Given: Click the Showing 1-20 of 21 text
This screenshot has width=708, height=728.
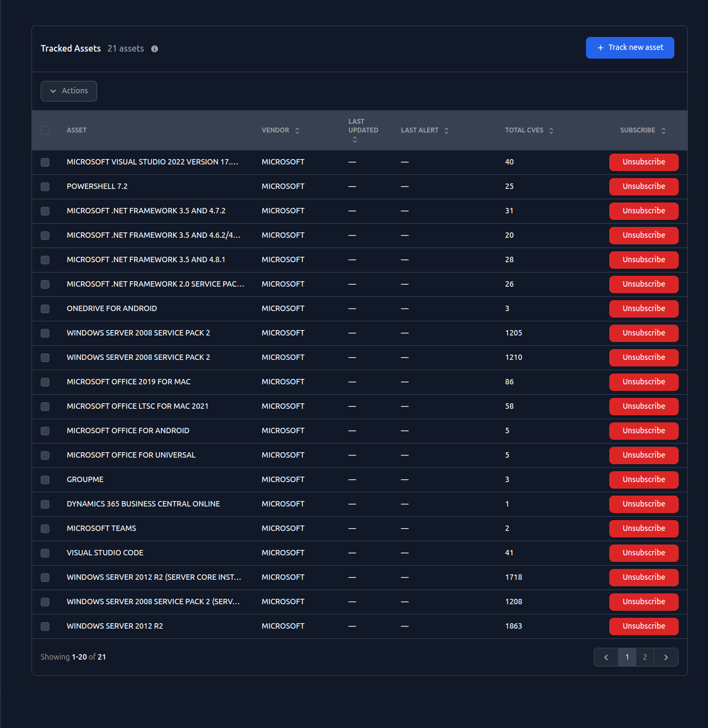Looking at the screenshot, I should (x=73, y=657).
